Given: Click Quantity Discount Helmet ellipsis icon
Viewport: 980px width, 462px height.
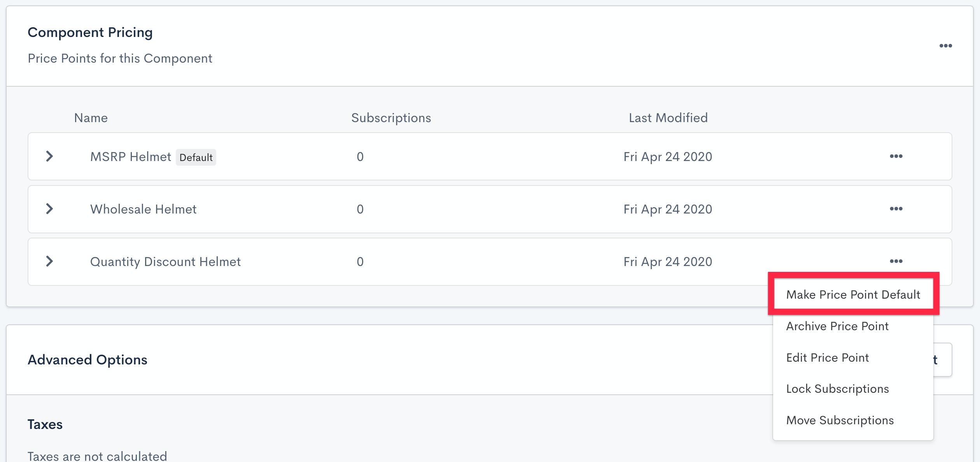Looking at the screenshot, I should click(896, 261).
